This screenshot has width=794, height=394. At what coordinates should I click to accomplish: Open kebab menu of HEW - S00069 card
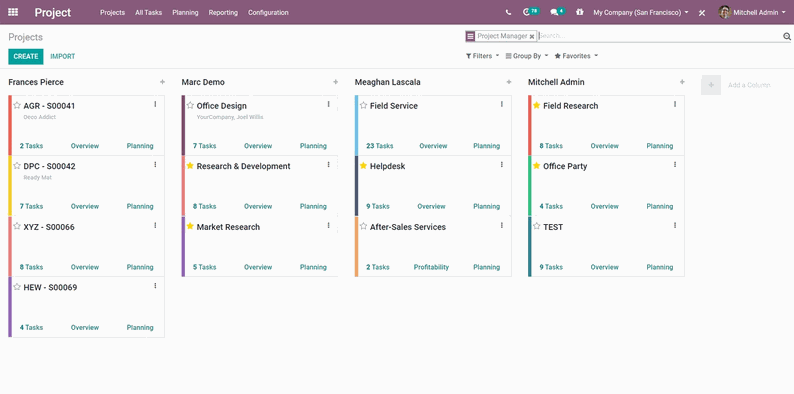(x=155, y=286)
